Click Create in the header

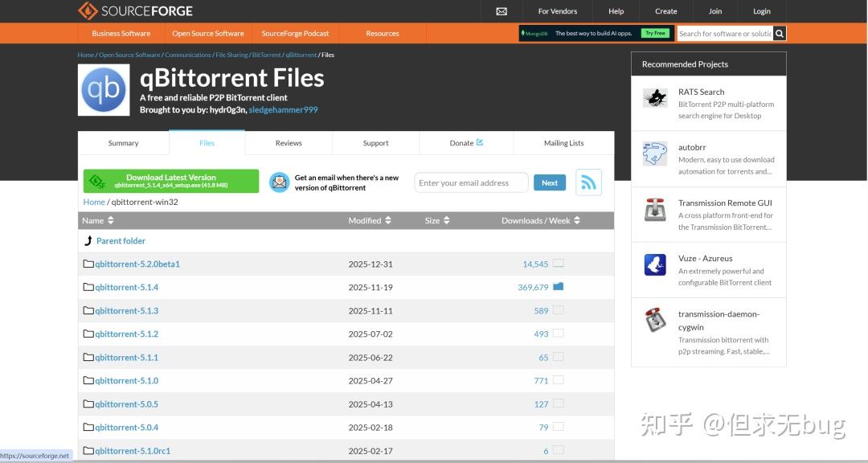point(666,11)
